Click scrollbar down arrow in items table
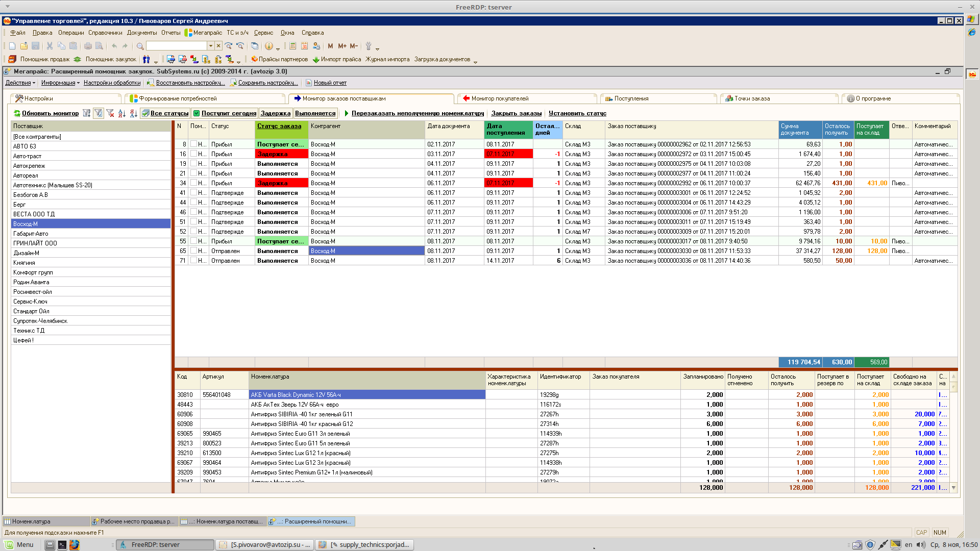 (953, 488)
